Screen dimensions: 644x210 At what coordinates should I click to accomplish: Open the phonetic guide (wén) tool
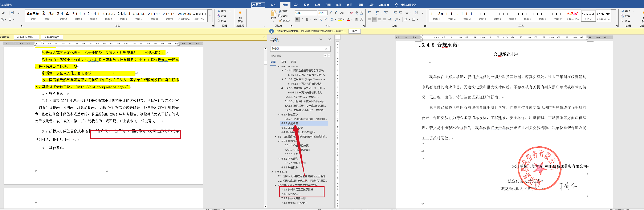(x=356, y=13)
